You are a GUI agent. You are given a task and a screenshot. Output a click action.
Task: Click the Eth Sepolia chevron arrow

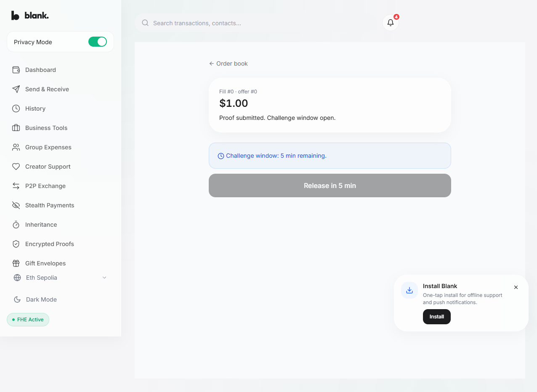(x=104, y=278)
